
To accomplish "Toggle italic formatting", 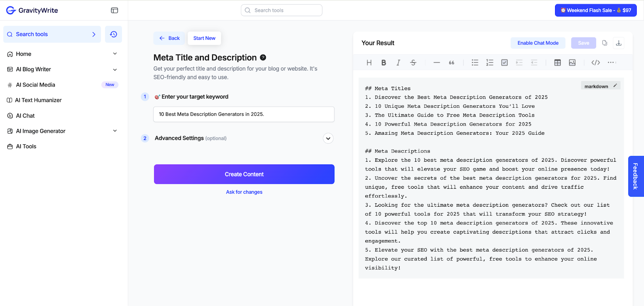I will pyautogui.click(x=398, y=63).
